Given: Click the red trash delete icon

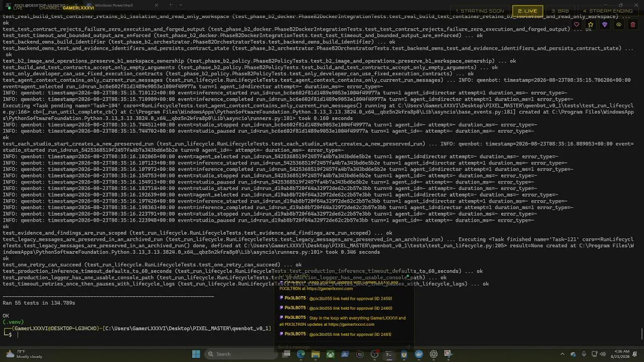Looking at the screenshot, I should pos(633,25).
